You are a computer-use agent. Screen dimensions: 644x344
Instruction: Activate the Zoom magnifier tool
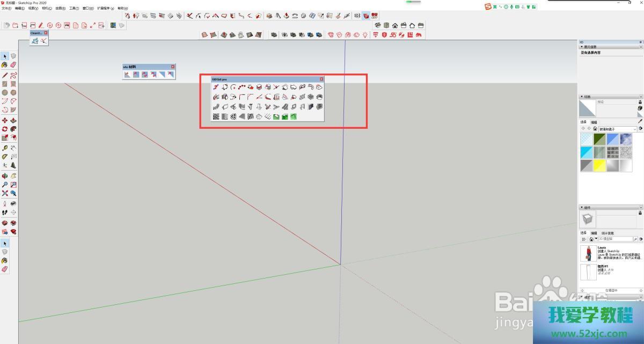click(5, 185)
